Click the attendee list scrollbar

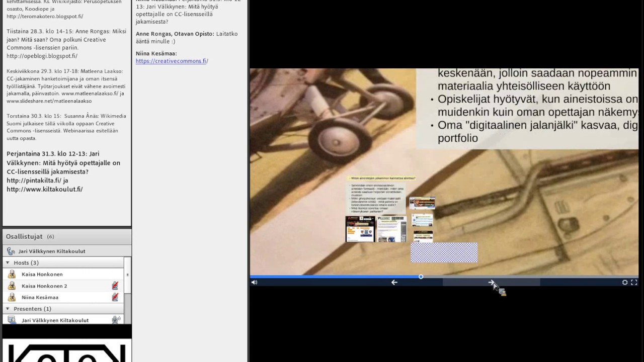click(x=127, y=290)
